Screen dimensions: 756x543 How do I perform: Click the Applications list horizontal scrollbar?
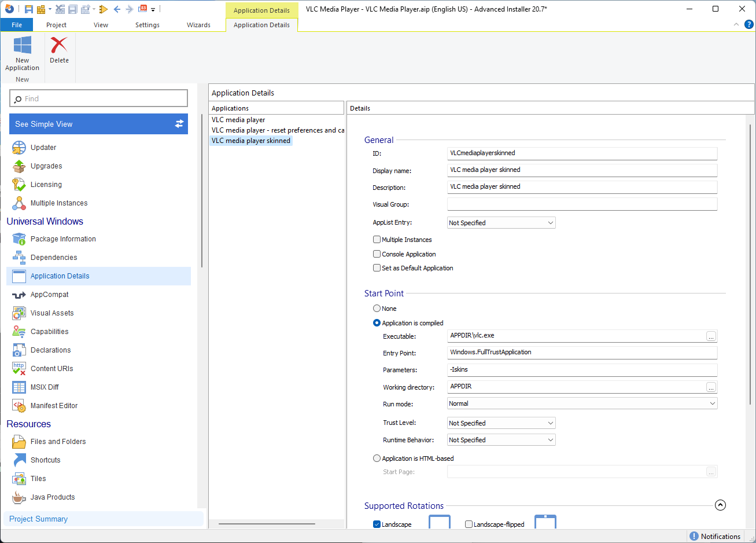pyautogui.click(x=267, y=524)
